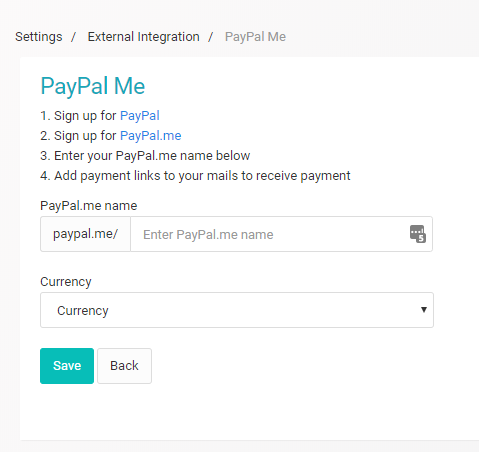479x452 pixels.
Task: Click the PayPal.me name field label
Action: point(89,206)
